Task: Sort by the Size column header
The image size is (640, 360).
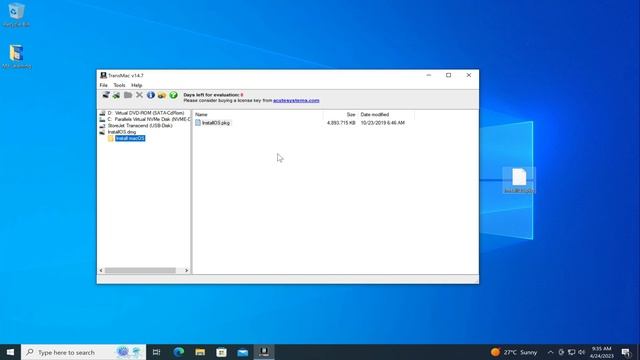Action: tap(340, 115)
